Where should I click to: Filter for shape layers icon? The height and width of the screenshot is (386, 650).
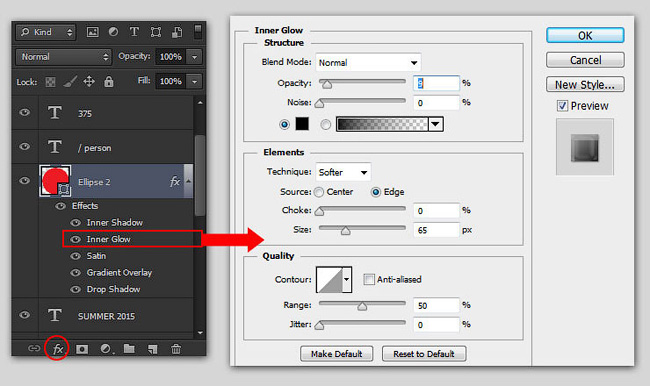156,32
